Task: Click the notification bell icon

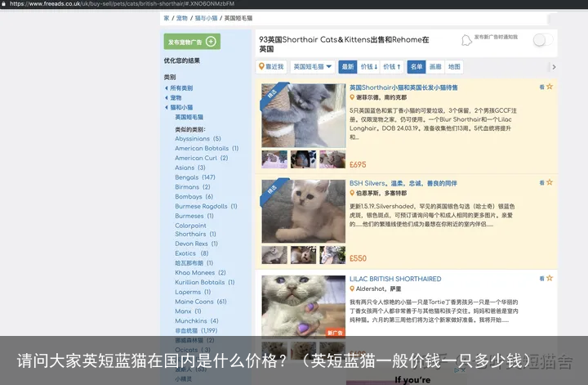Action: tap(466, 40)
